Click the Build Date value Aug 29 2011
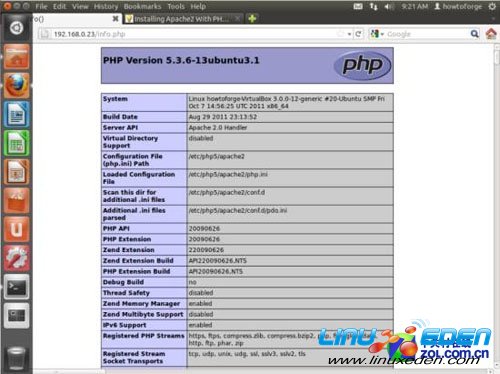Screen dimensions: 500x374 [x=223, y=117]
